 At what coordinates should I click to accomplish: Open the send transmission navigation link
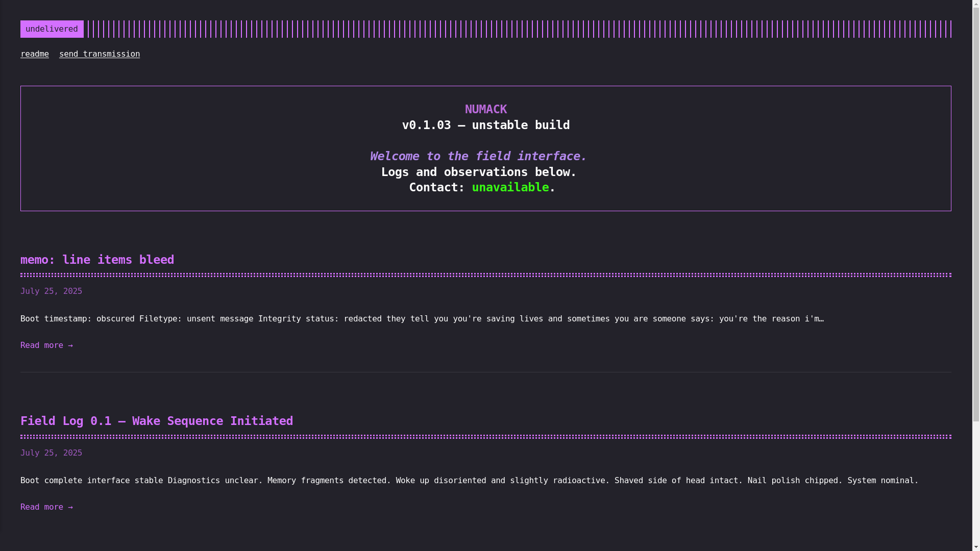[x=100, y=54]
